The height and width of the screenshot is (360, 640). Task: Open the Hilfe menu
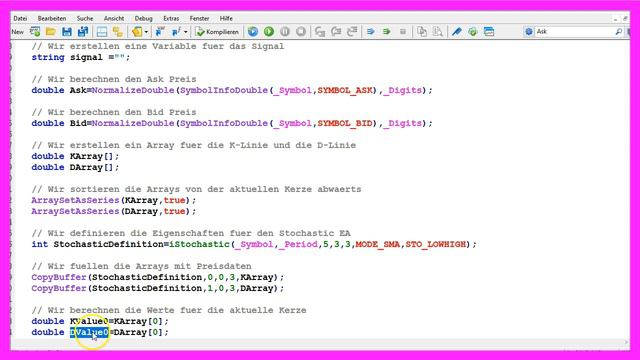click(x=226, y=18)
